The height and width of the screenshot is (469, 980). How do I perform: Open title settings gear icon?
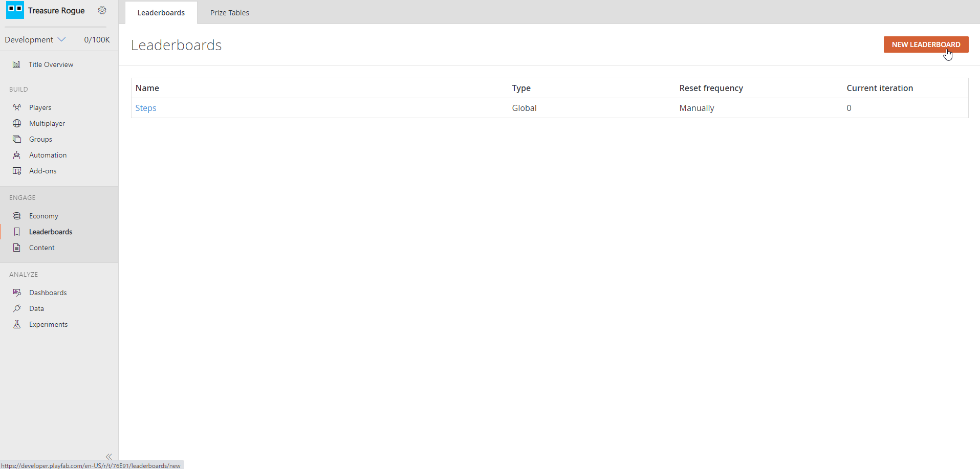point(102,10)
